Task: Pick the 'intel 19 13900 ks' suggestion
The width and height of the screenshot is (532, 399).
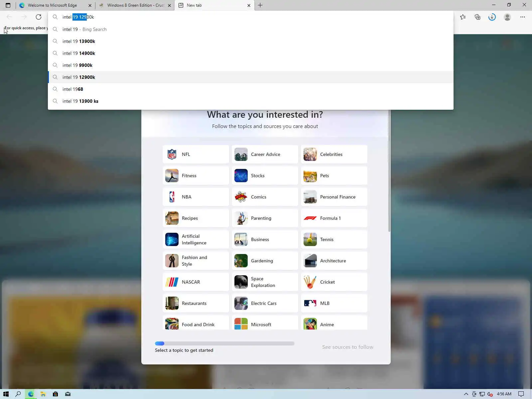Action: tap(251, 101)
